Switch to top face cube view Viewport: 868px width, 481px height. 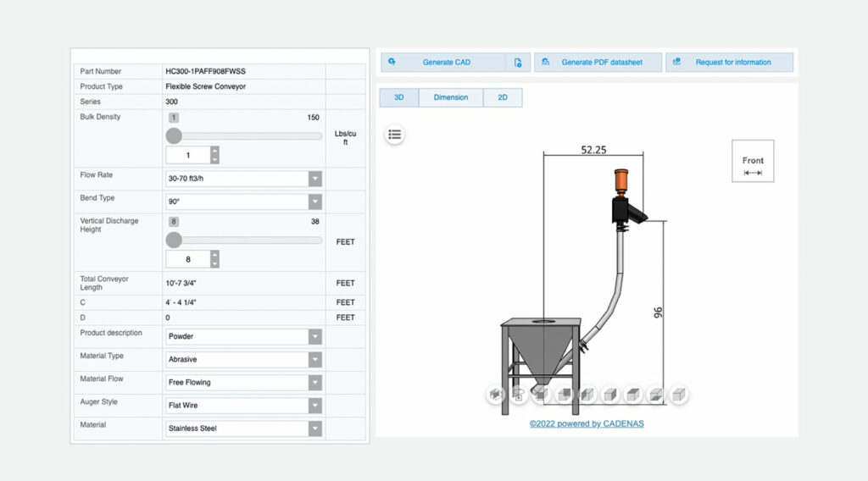[632, 395]
